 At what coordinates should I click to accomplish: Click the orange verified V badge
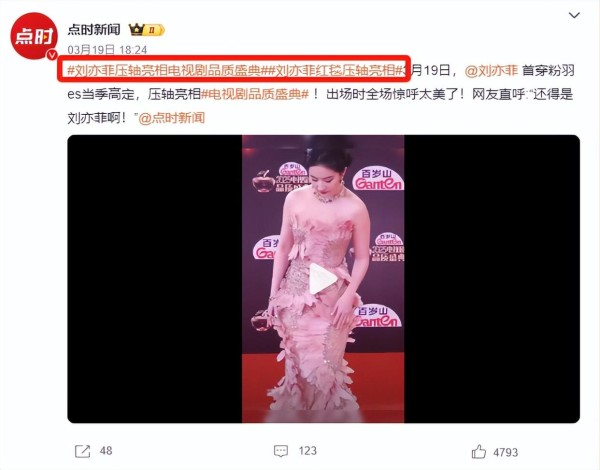(x=52, y=55)
